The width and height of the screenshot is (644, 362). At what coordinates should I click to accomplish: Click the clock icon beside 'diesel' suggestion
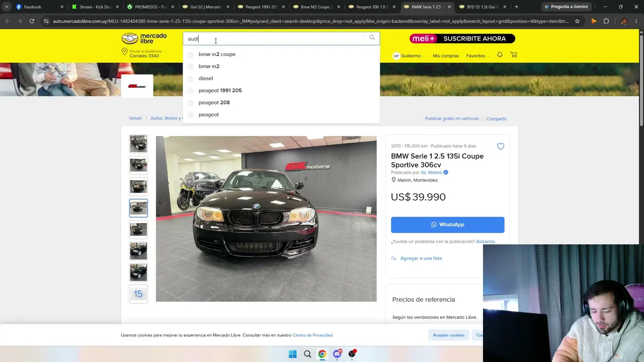(191, 78)
